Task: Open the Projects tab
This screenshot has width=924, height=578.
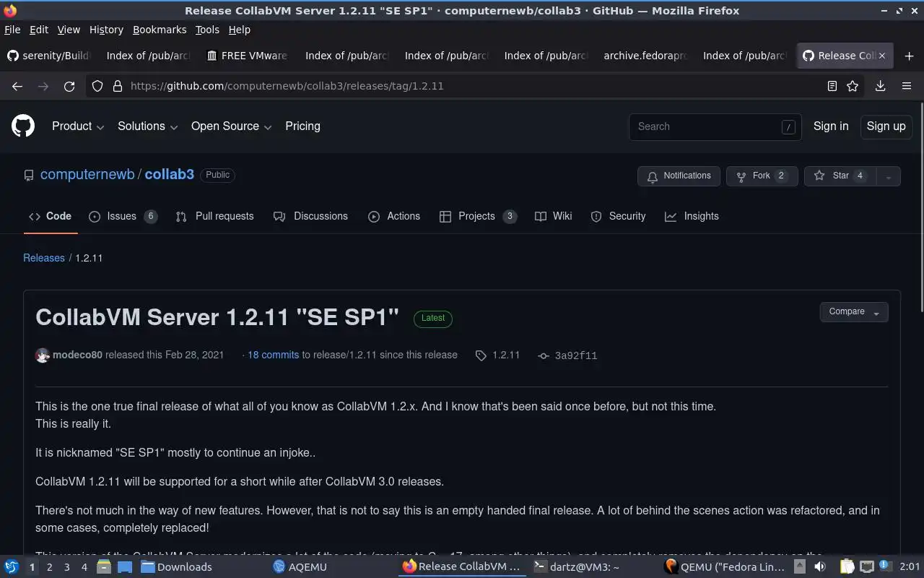Action: coord(478,217)
